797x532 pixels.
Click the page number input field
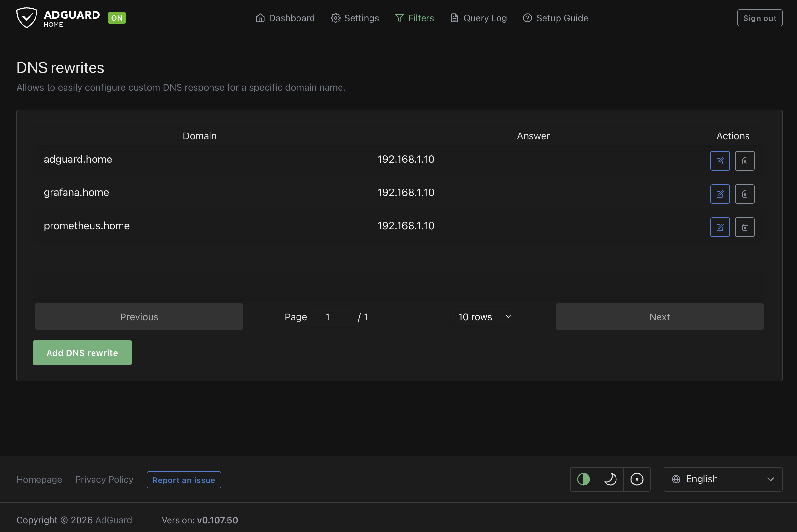(x=331, y=317)
